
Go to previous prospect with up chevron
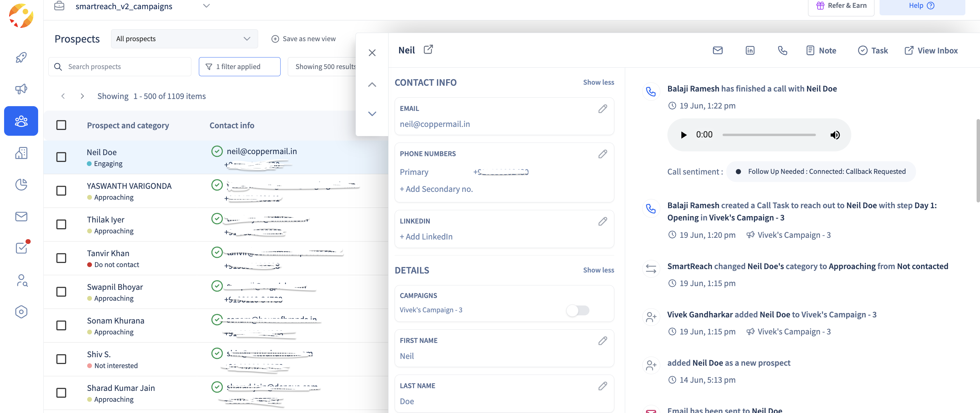pyautogui.click(x=372, y=84)
